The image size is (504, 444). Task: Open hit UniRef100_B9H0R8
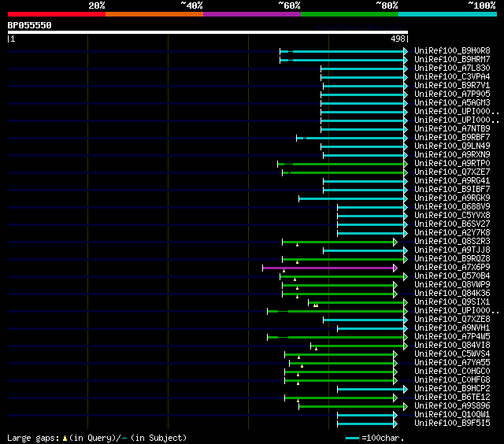[452, 50]
